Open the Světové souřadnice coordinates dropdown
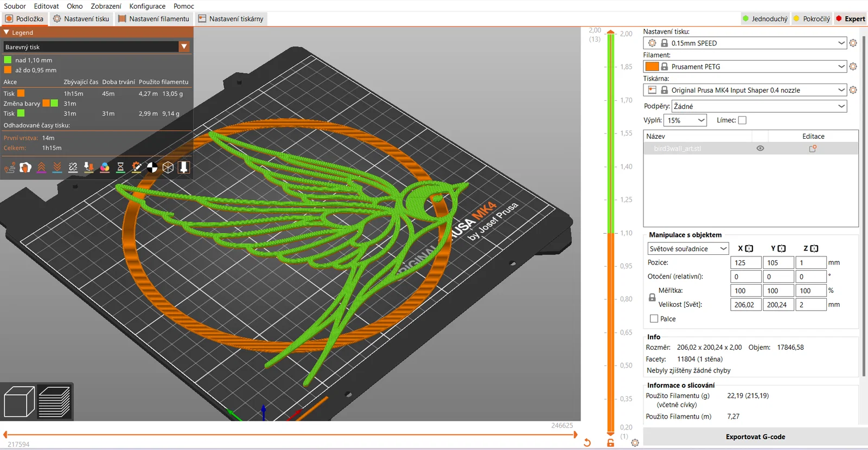The image size is (868, 450). tap(688, 249)
